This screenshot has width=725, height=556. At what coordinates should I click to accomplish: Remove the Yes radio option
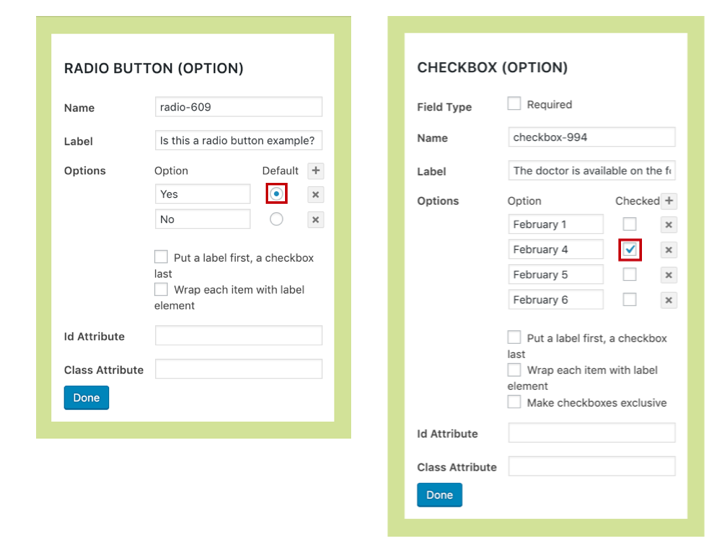click(316, 195)
